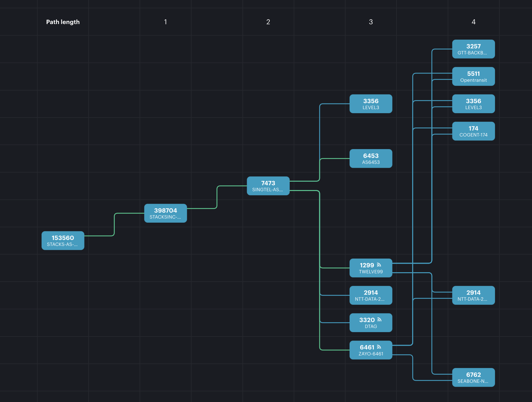
Task: Select the 5511 Opentransit node
Action: click(473, 77)
